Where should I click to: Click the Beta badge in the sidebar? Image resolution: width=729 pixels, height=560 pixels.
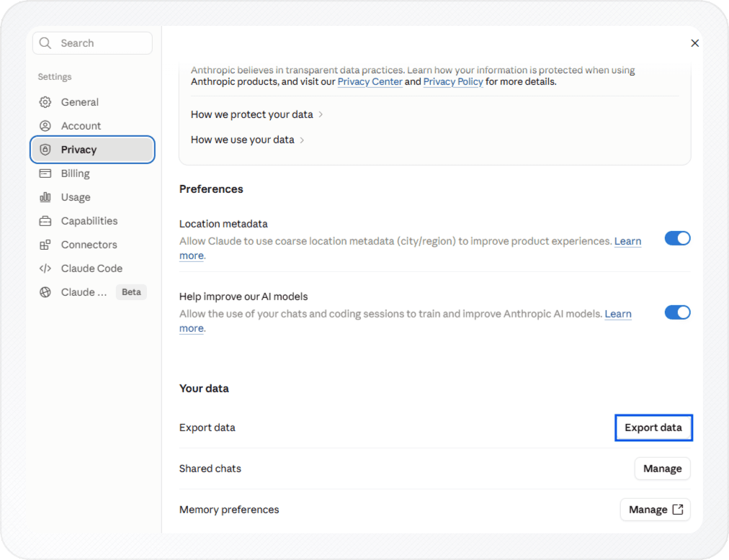131,292
